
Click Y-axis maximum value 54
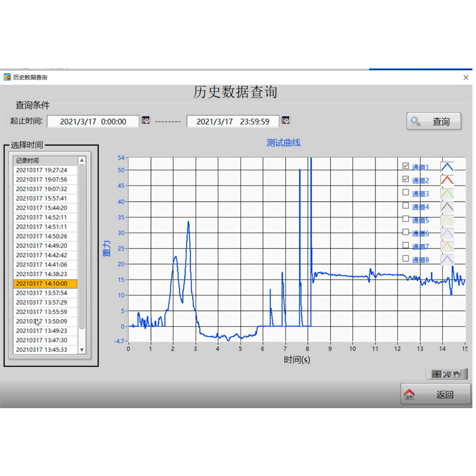click(x=121, y=158)
